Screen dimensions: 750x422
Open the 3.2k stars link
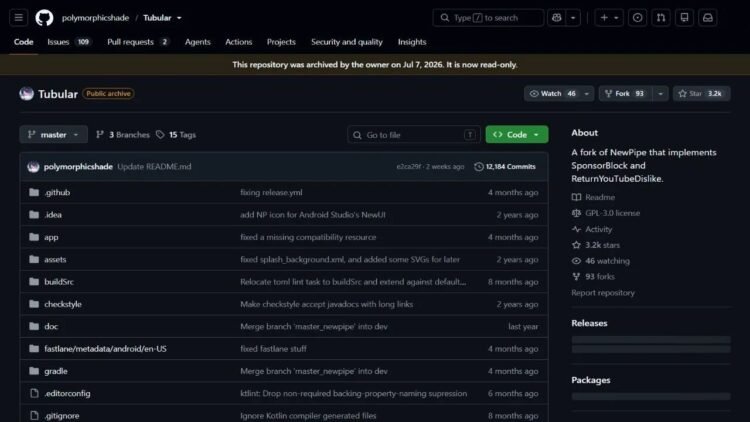pos(596,245)
